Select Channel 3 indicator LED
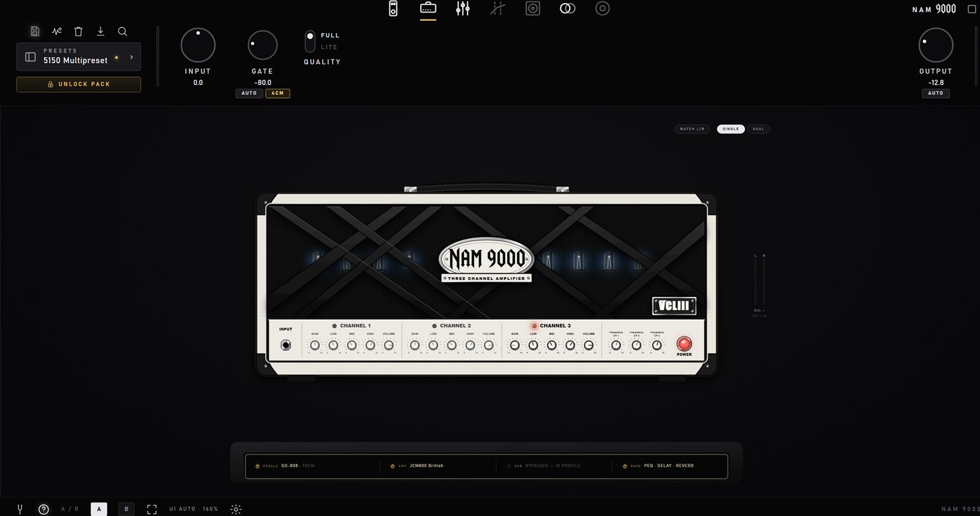 pyautogui.click(x=534, y=326)
